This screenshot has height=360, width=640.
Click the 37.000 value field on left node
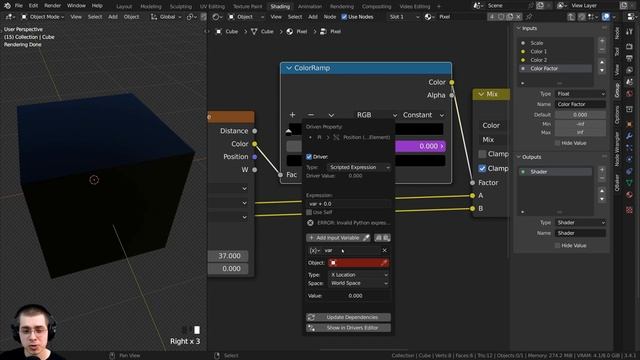228,256
